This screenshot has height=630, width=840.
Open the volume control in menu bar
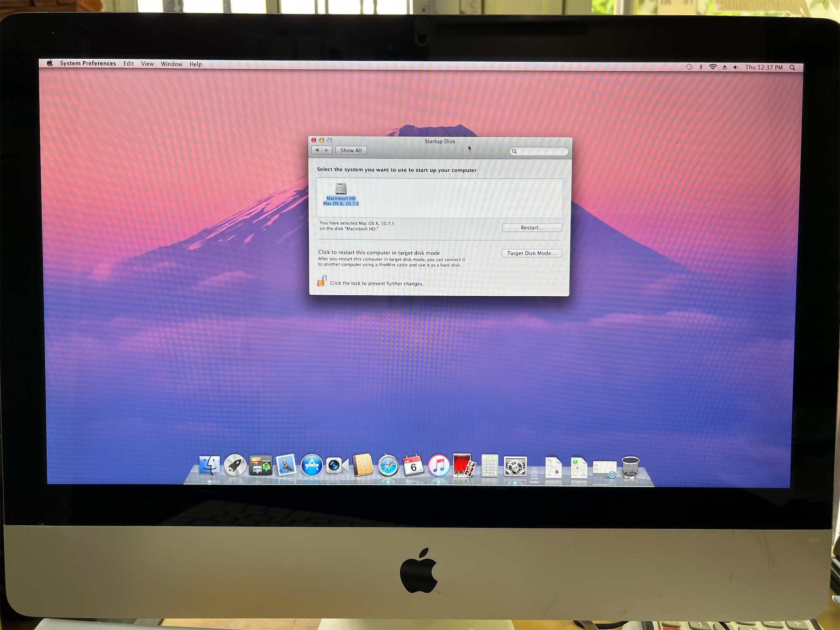736,67
